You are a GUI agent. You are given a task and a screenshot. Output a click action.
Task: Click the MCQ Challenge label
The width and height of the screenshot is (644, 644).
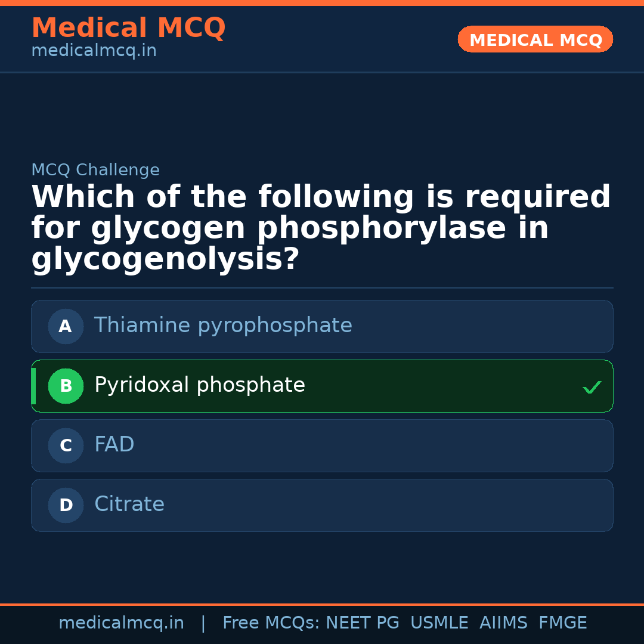(x=95, y=170)
